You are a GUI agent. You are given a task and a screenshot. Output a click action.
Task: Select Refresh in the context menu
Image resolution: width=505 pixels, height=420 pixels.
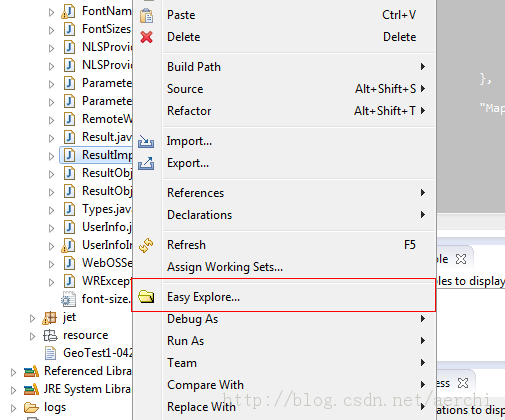(284, 245)
